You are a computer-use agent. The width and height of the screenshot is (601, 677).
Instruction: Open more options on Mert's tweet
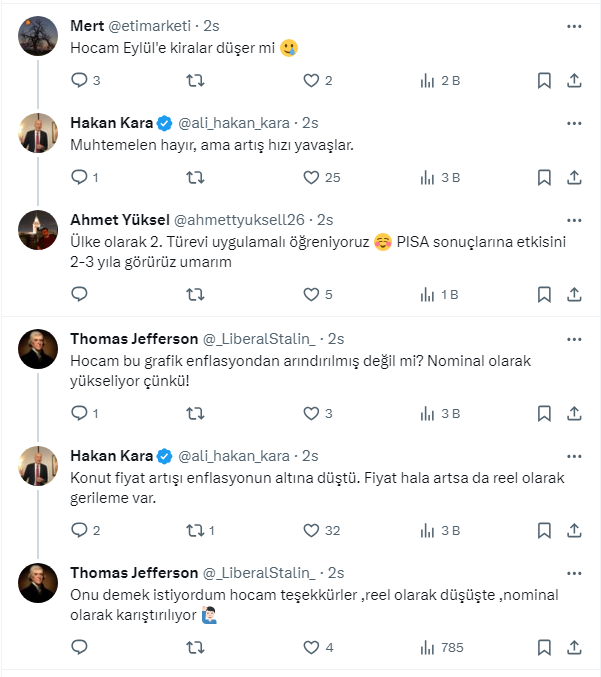pos(574,26)
